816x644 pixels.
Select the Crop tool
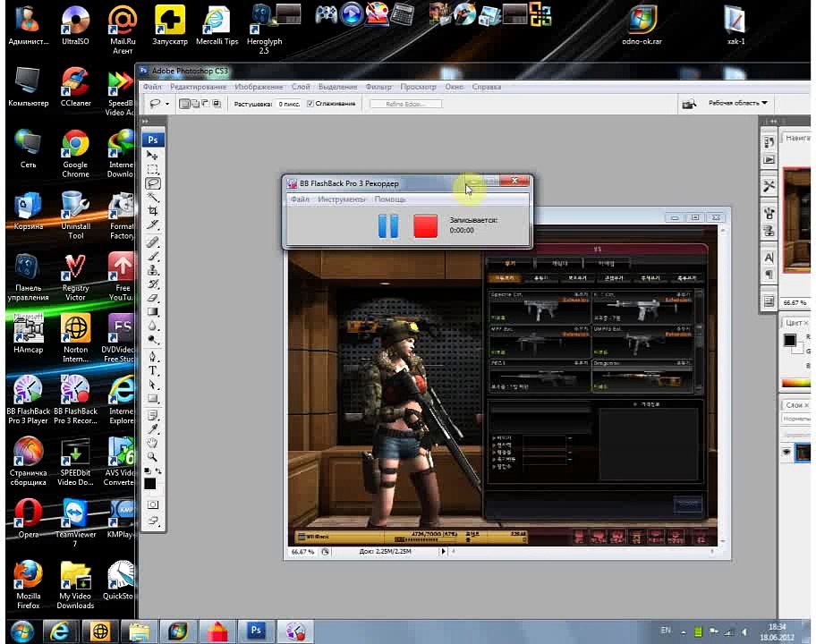click(x=153, y=211)
